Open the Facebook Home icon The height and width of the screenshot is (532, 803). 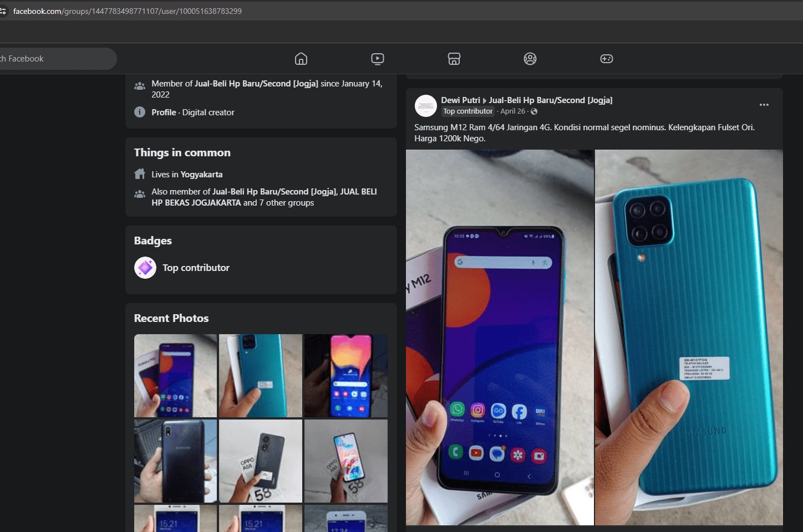click(x=301, y=59)
